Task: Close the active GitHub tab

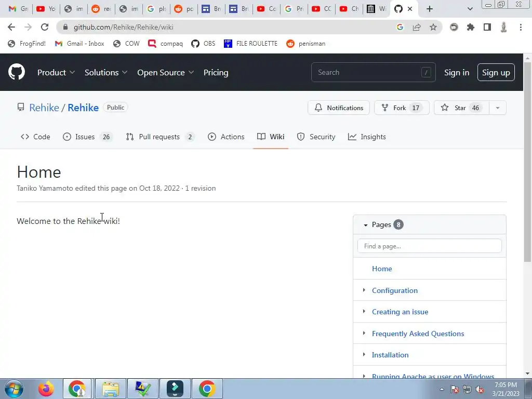Action: coord(410,9)
